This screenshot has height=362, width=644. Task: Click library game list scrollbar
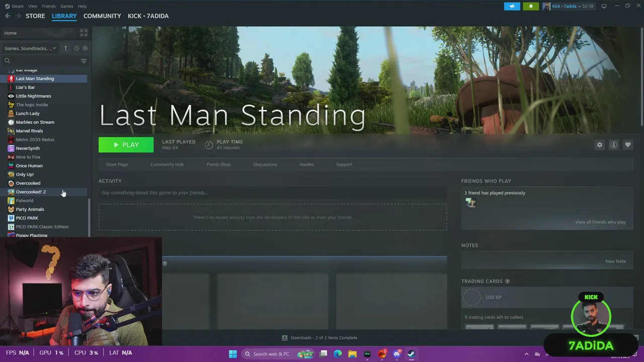pyautogui.click(x=90, y=216)
